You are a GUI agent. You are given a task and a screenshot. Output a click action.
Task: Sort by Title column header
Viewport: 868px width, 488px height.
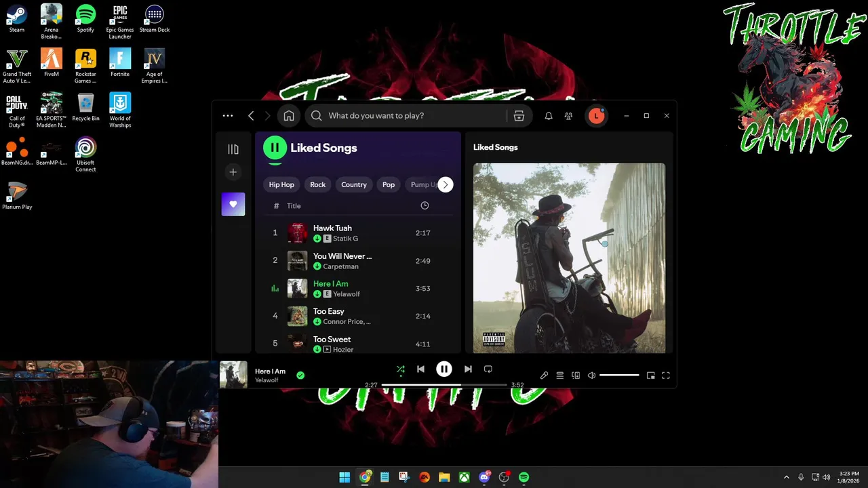coord(294,206)
